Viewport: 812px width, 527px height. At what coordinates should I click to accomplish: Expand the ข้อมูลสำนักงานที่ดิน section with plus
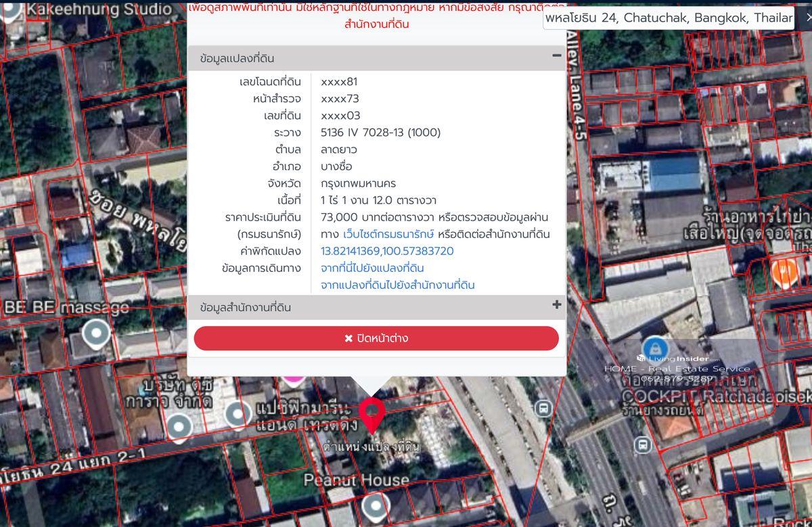[556, 305]
